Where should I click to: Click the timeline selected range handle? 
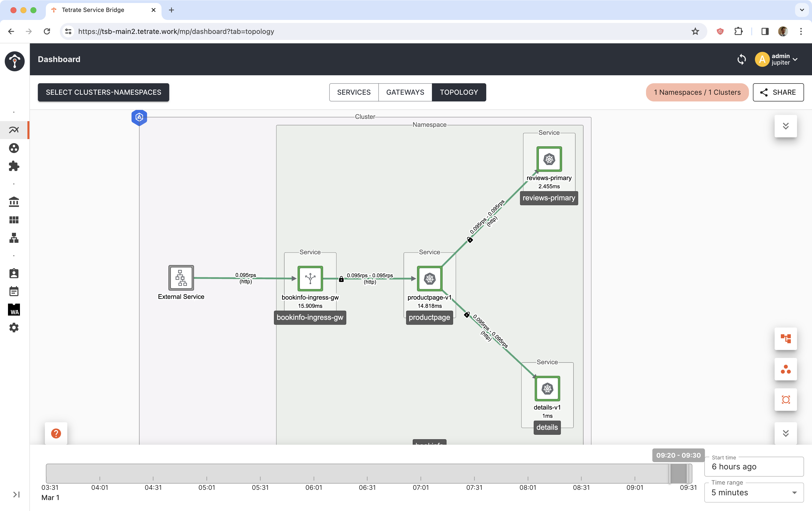click(679, 474)
